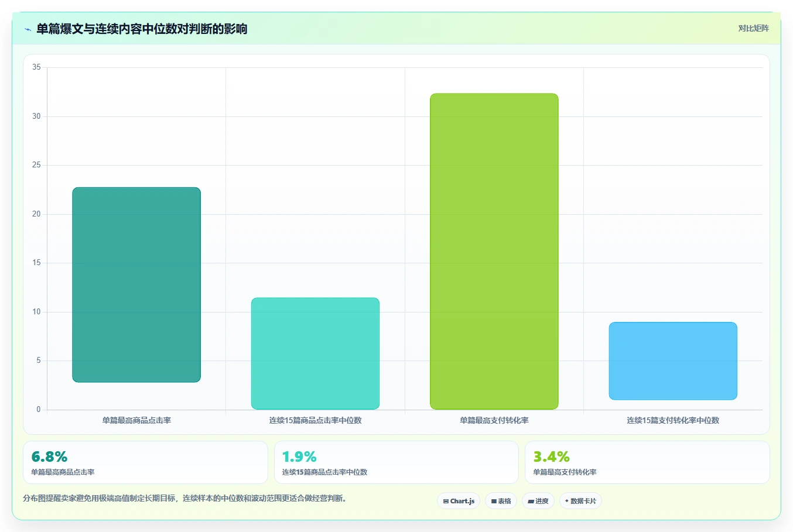Click the y-axis value 20
This screenshot has height=532, width=793.
click(x=37, y=214)
